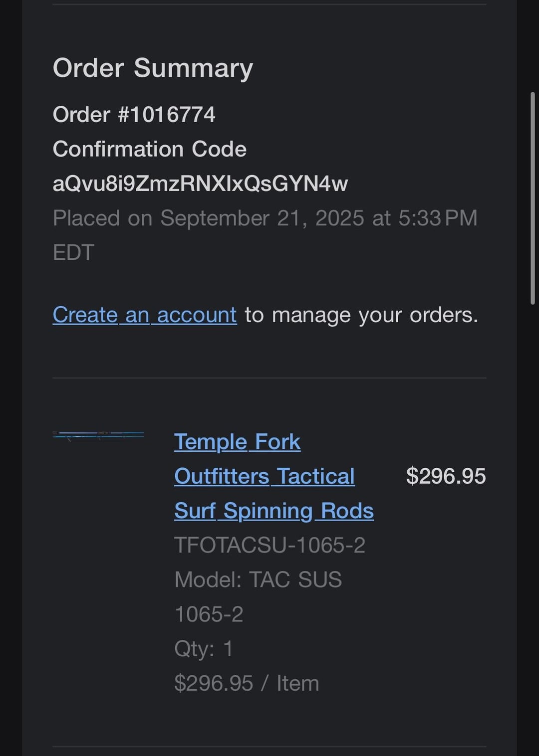Screen dimensions: 539x756
Task: Click the divider line above Order Summary
Action: (x=269, y=4)
